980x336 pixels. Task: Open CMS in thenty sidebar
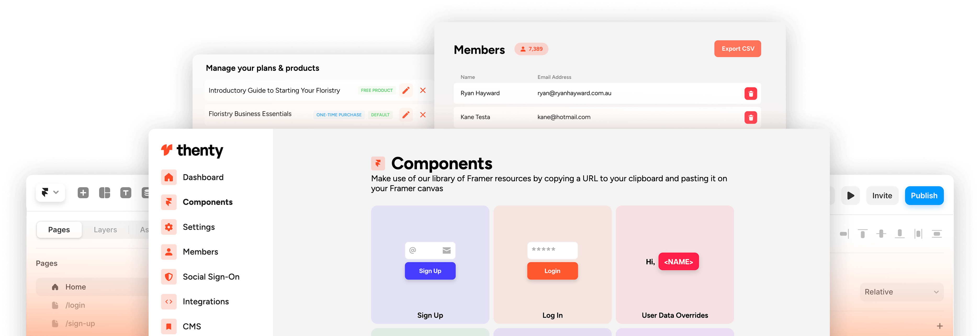(192, 327)
